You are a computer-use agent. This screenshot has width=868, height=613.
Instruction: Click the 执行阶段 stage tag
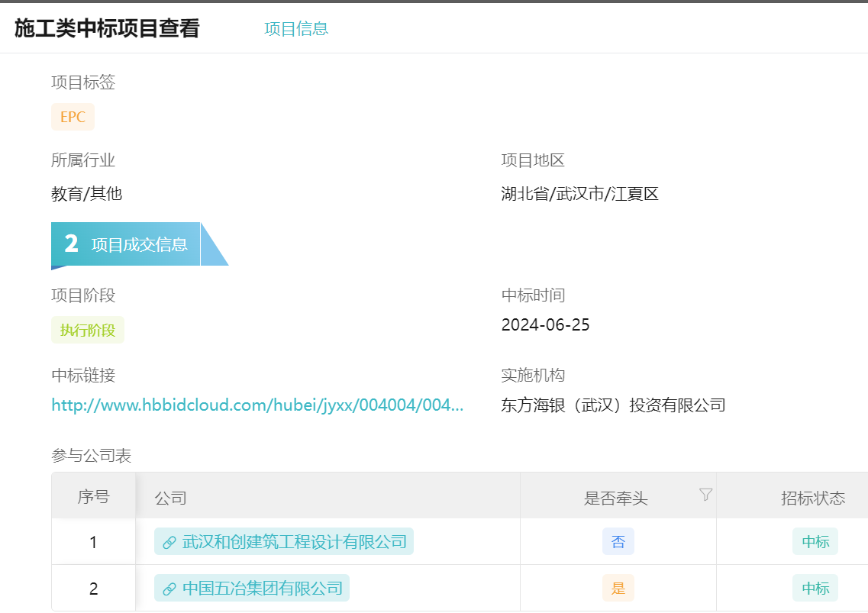(88, 330)
